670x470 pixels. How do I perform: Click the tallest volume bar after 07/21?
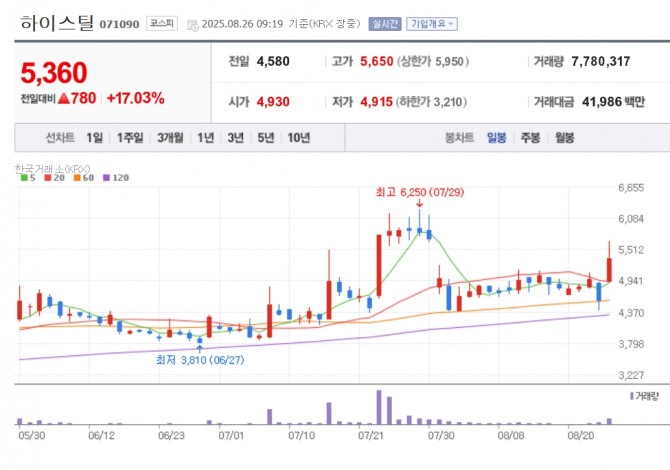tap(379, 407)
